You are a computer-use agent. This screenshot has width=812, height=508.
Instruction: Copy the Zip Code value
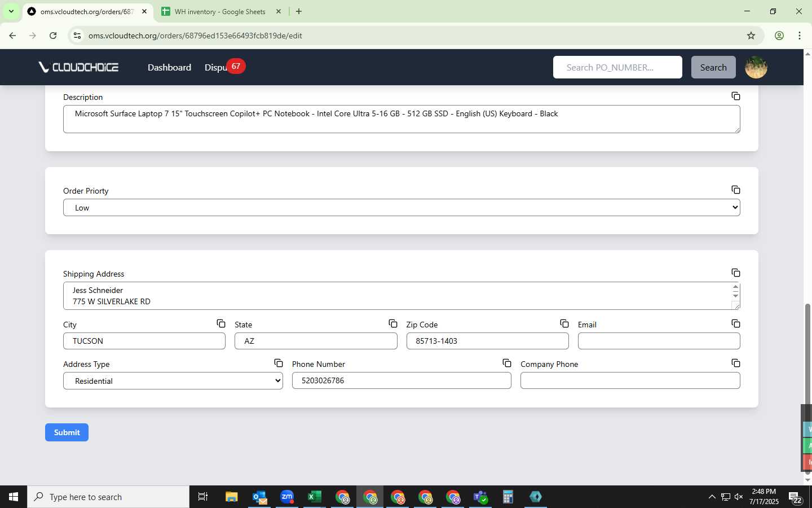pos(564,324)
